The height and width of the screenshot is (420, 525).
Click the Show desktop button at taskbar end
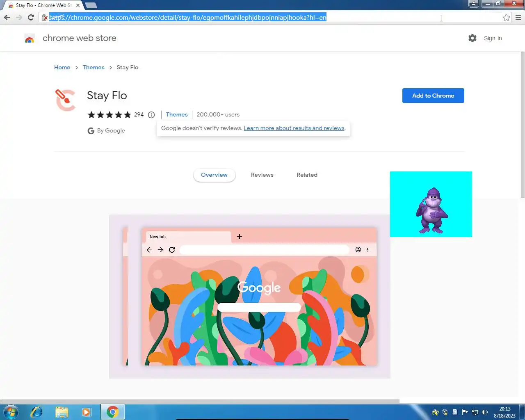(x=522, y=412)
